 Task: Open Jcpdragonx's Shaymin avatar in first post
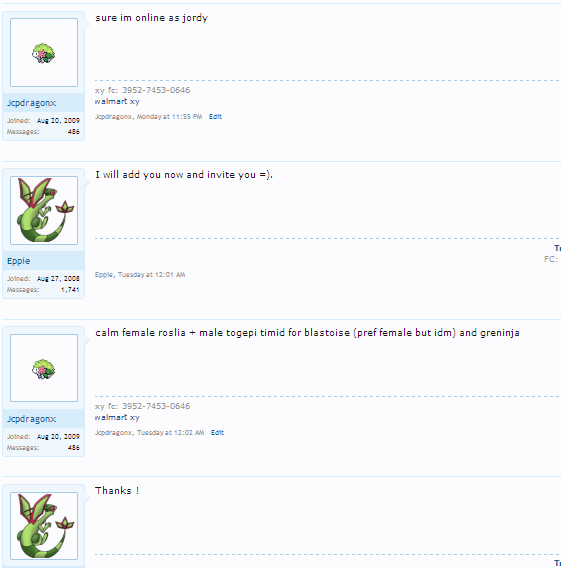[44, 53]
